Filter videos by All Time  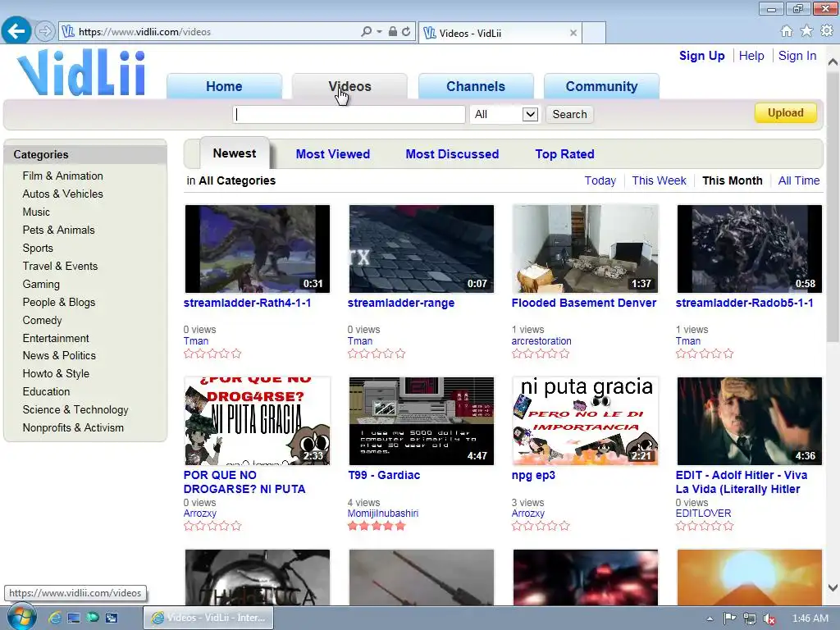pos(799,180)
